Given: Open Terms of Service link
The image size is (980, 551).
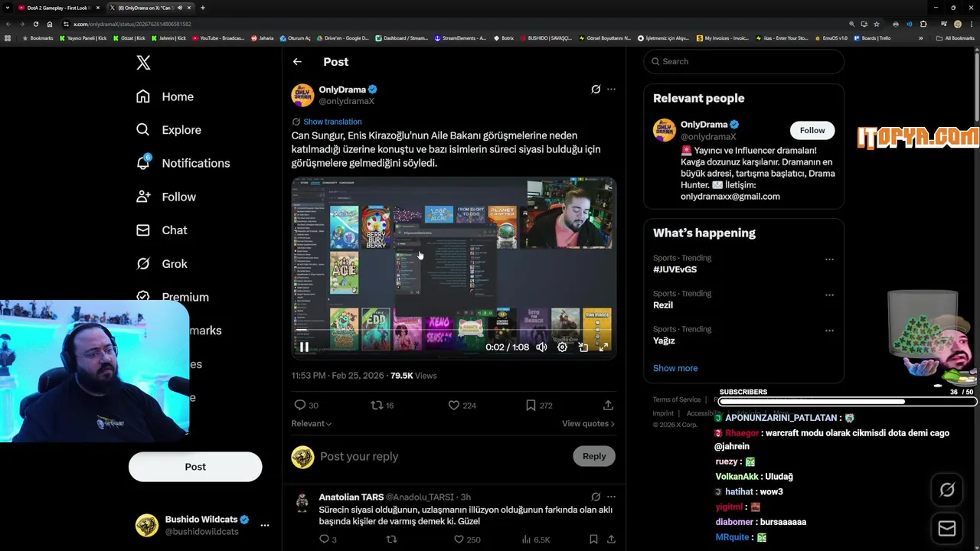Looking at the screenshot, I should [677, 399].
